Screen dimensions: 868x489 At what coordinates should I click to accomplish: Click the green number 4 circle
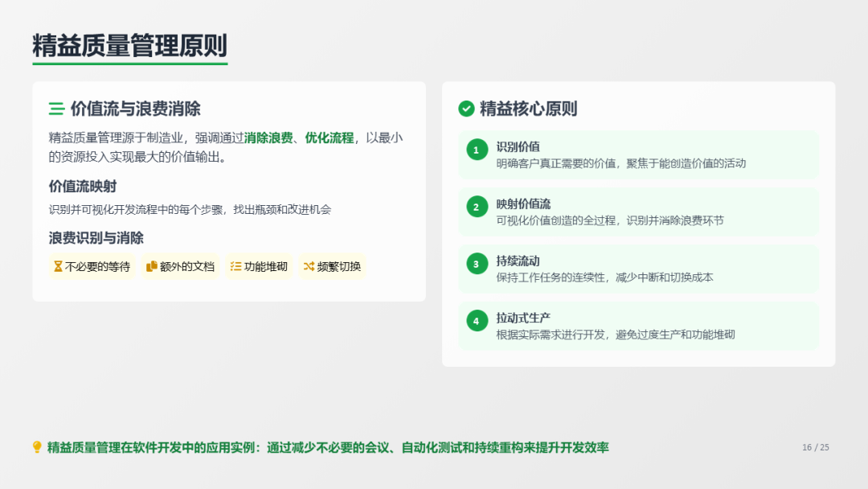[477, 321]
